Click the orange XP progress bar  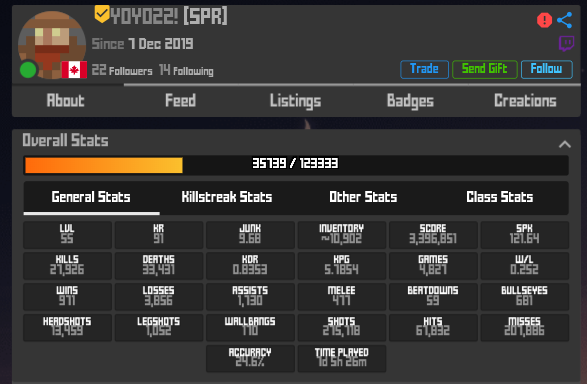104,165
